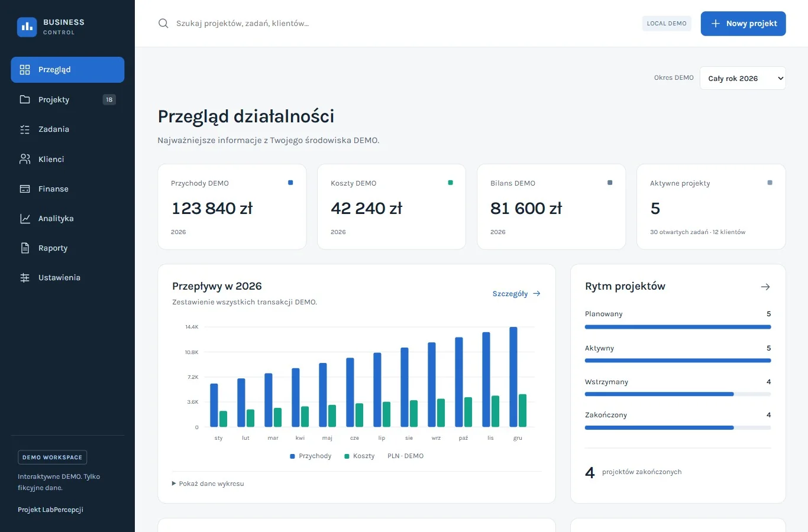Click the Przegląd działalności heading

point(246,116)
